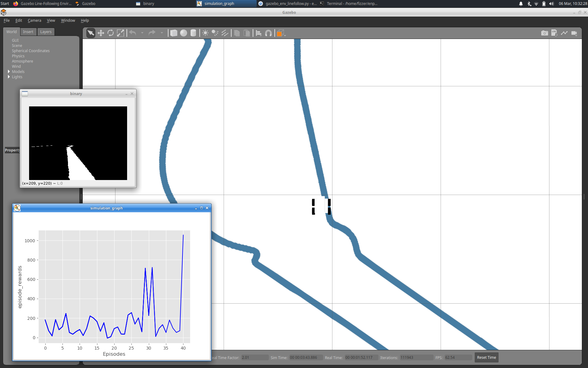588x368 pixels.
Task: Add a point light
Action: click(x=205, y=33)
